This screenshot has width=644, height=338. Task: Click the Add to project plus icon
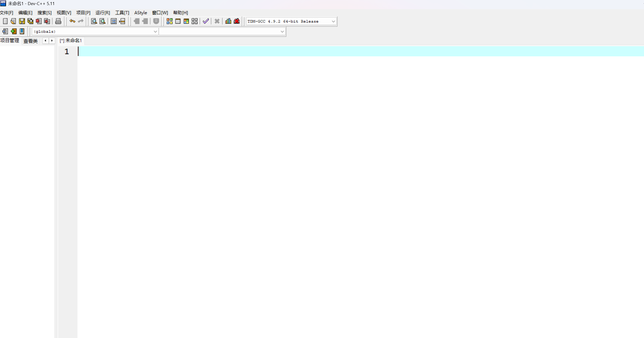point(14,31)
